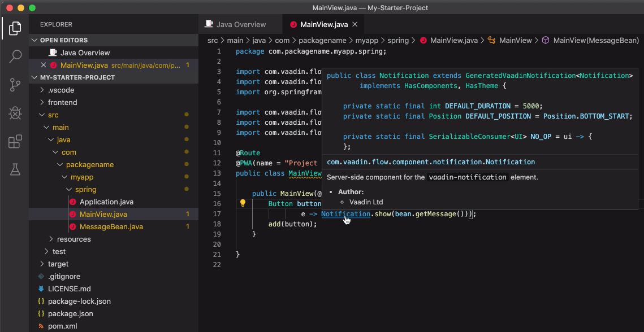This screenshot has width=644, height=332.
Task: Open the Run and Debug view icon
Action: tap(15, 113)
